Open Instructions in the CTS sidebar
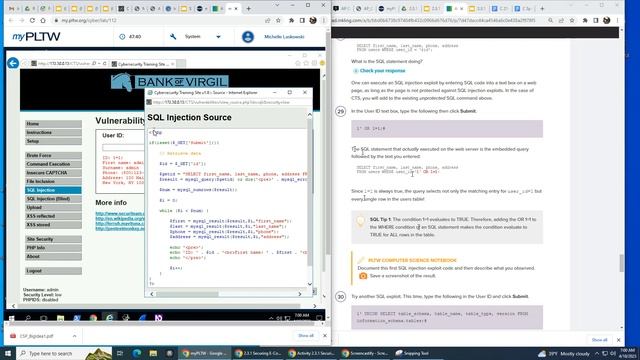 click(53, 132)
